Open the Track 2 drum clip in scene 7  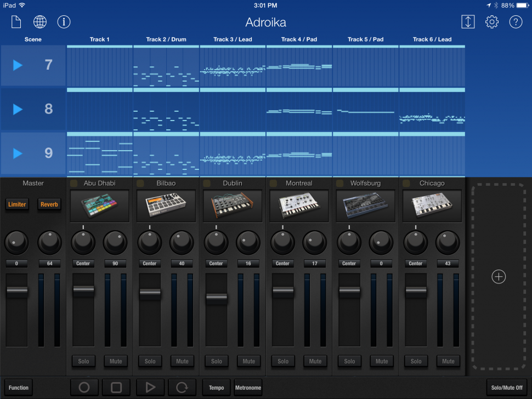166,67
